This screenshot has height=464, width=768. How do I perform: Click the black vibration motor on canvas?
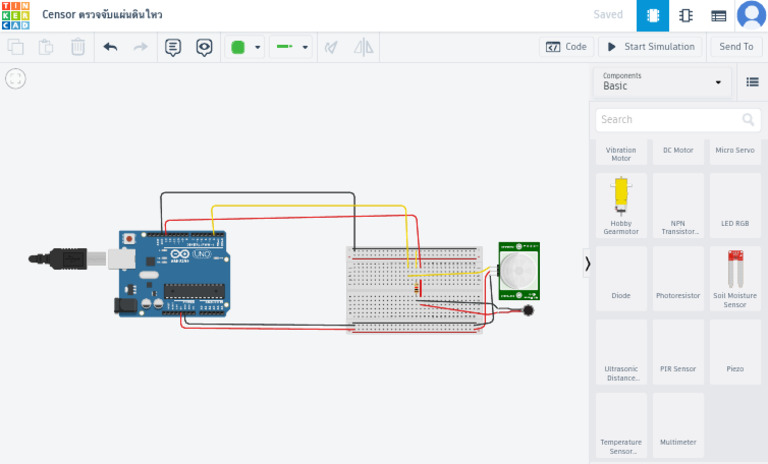coord(528,310)
